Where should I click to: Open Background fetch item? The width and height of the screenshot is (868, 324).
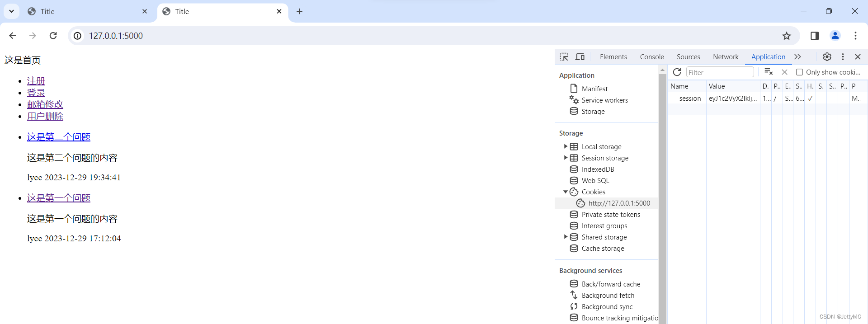(608, 296)
